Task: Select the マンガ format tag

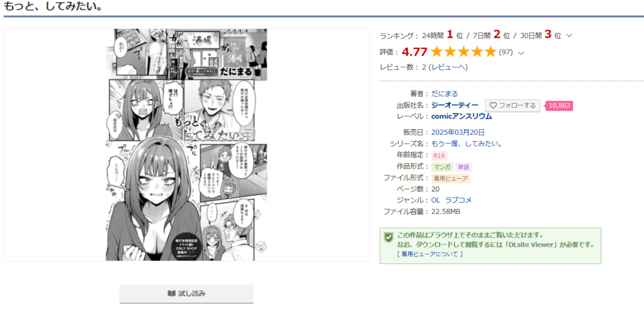Action: tap(442, 167)
